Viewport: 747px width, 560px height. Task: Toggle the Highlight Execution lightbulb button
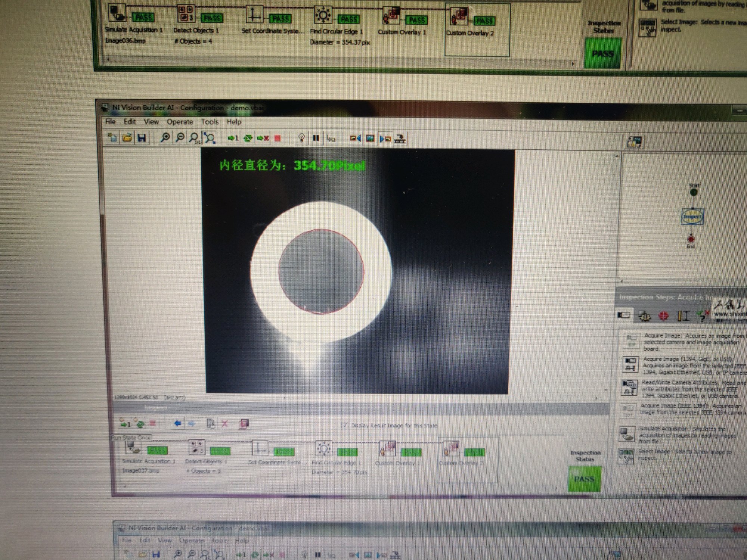point(301,138)
